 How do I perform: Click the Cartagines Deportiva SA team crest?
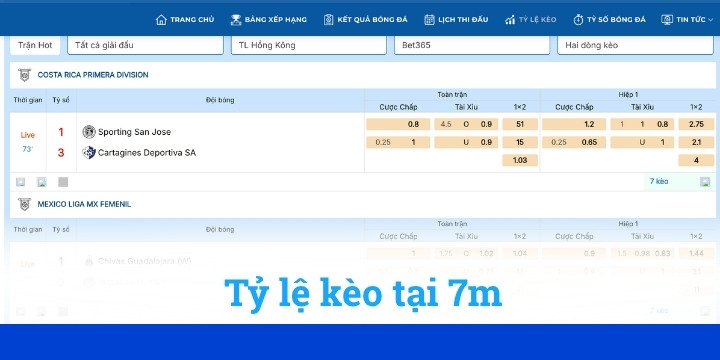pos(89,152)
